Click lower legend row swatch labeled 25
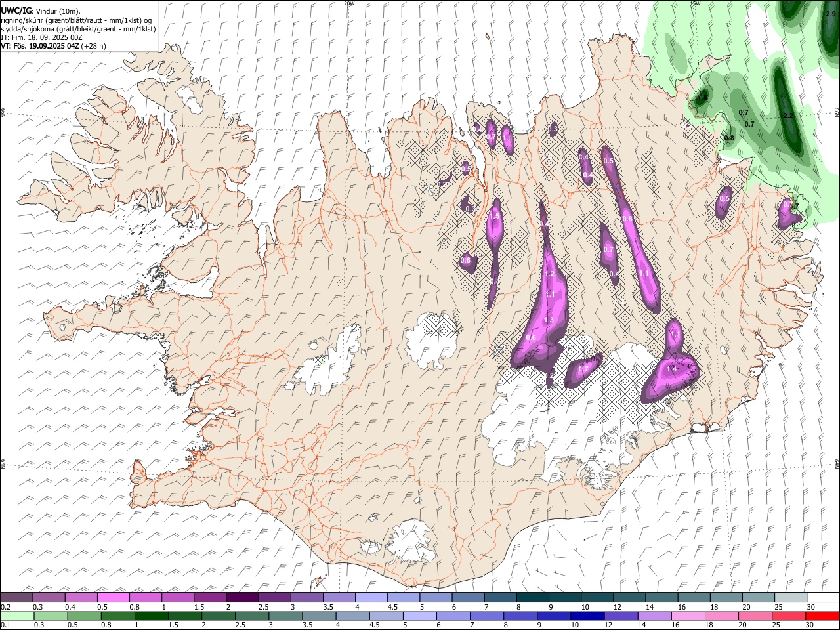Image resolution: width=840 pixels, height=630 pixels. (789, 616)
